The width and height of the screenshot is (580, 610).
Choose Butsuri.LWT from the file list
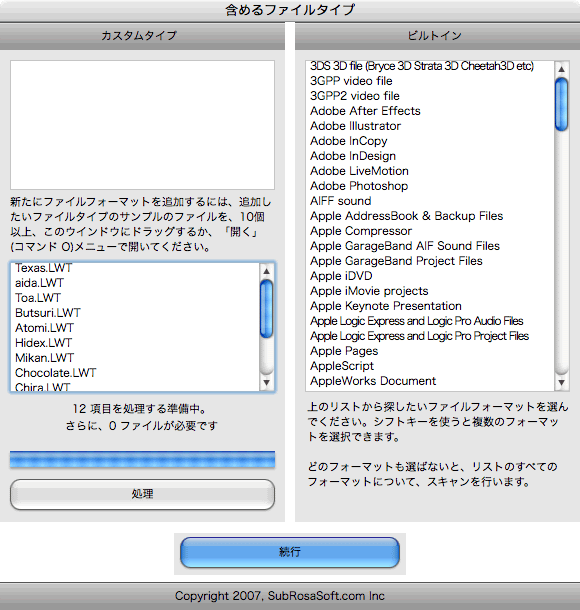[x=47, y=313]
